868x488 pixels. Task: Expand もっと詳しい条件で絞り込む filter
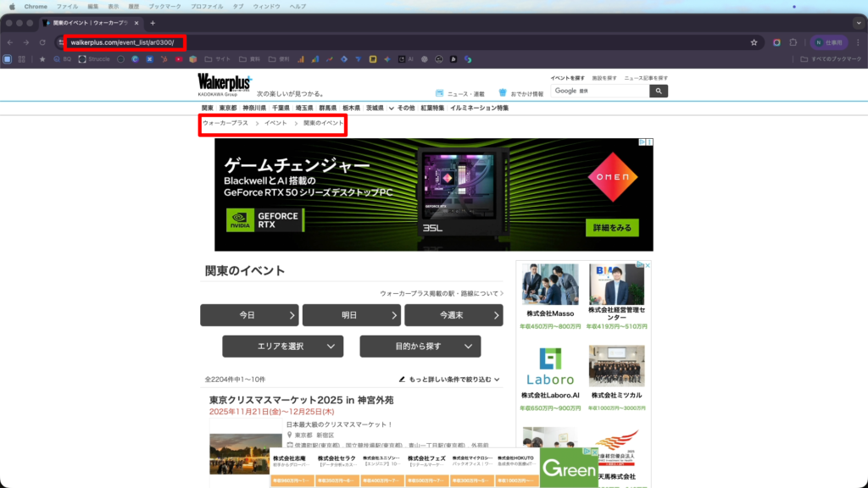(x=449, y=380)
